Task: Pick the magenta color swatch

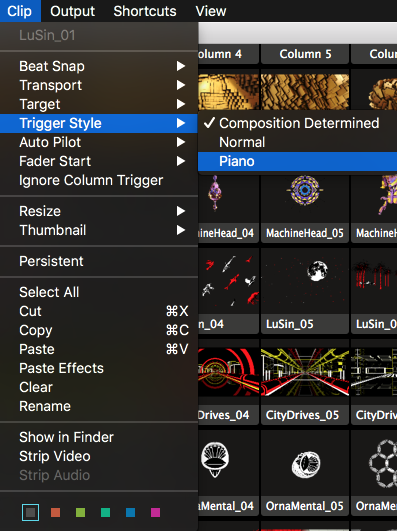Action: click(155, 512)
